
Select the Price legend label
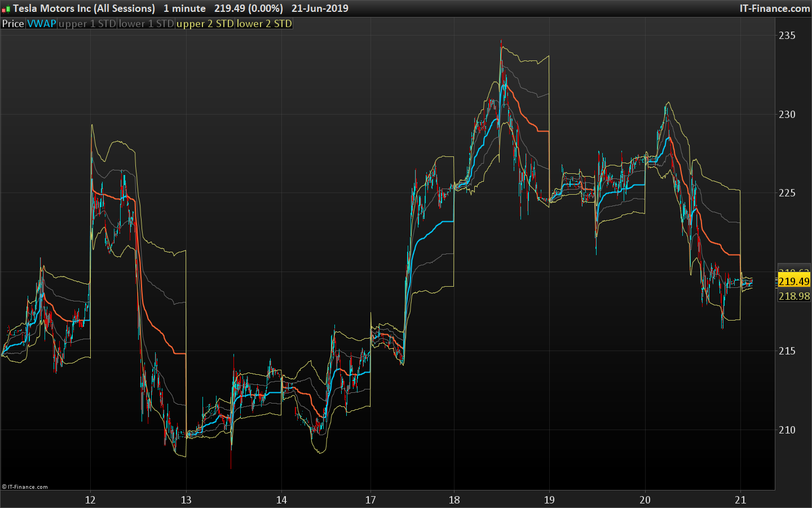click(x=13, y=24)
